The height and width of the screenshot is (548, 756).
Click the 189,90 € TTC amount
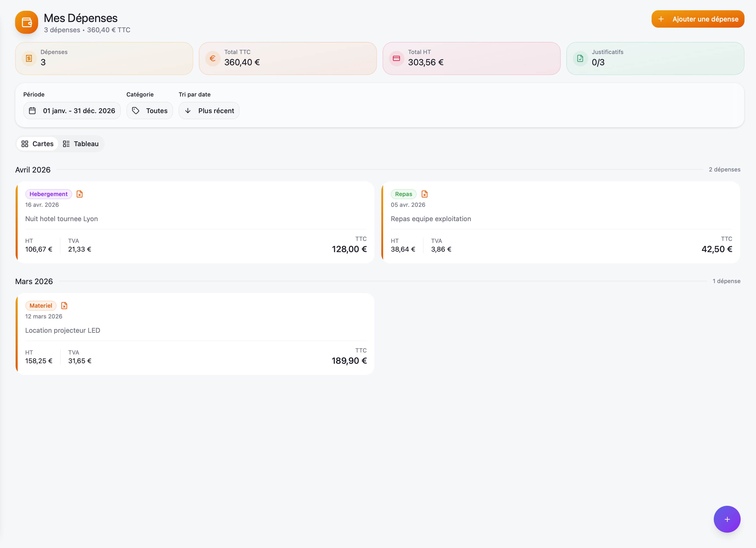coord(349,361)
